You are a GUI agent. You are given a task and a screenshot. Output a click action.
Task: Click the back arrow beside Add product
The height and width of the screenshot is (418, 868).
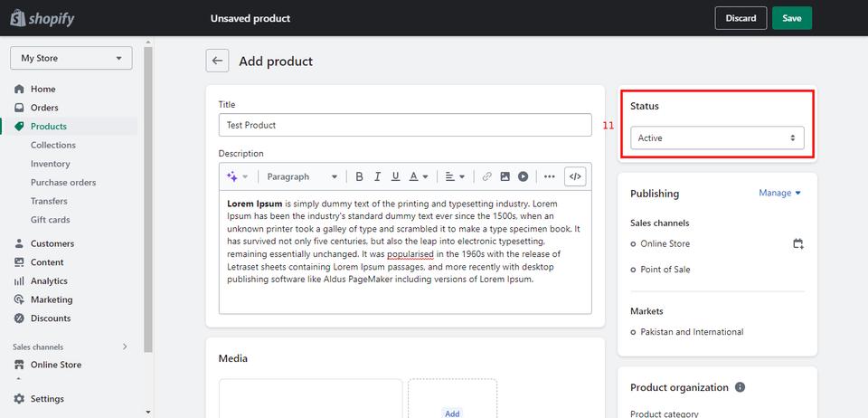click(217, 61)
